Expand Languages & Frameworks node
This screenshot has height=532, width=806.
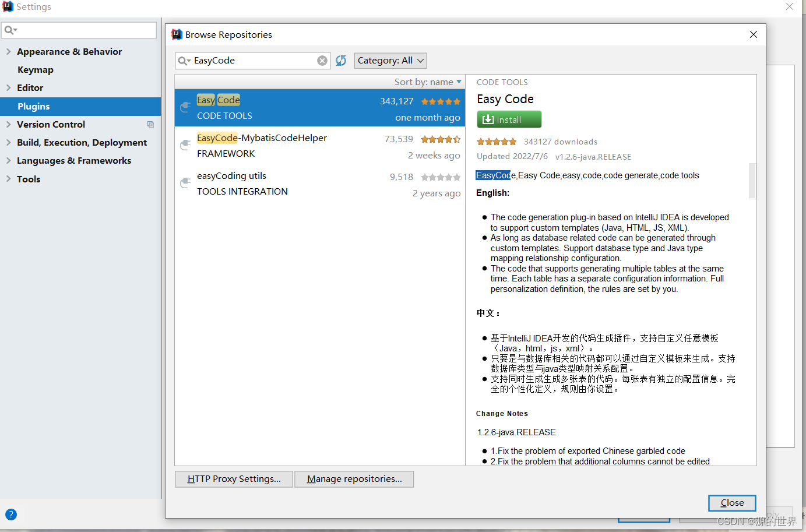click(x=8, y=160)
